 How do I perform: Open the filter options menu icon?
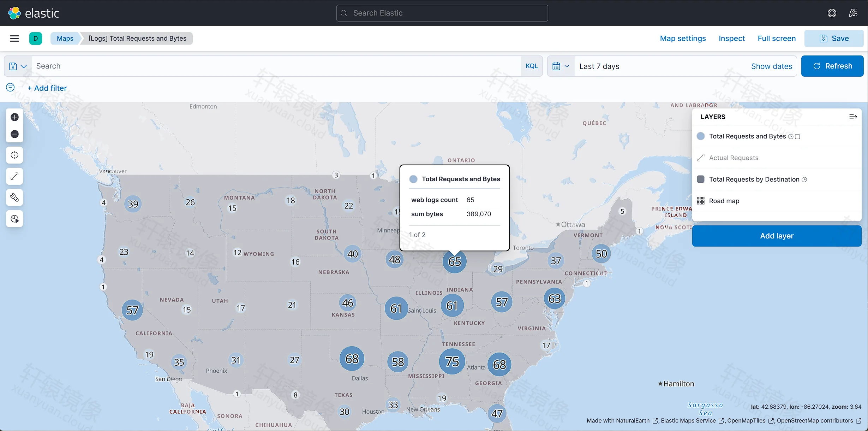(x=10, y=88)
